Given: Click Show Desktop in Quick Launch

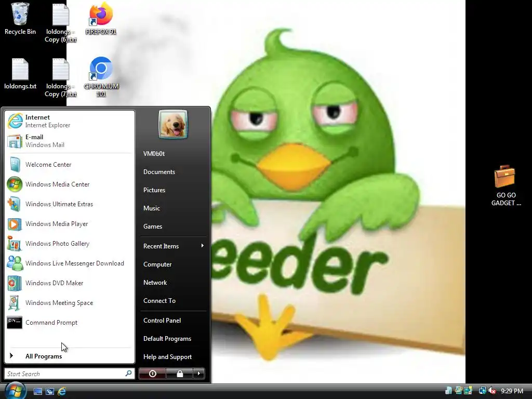Looking at the screenshot, I should 37,391.
